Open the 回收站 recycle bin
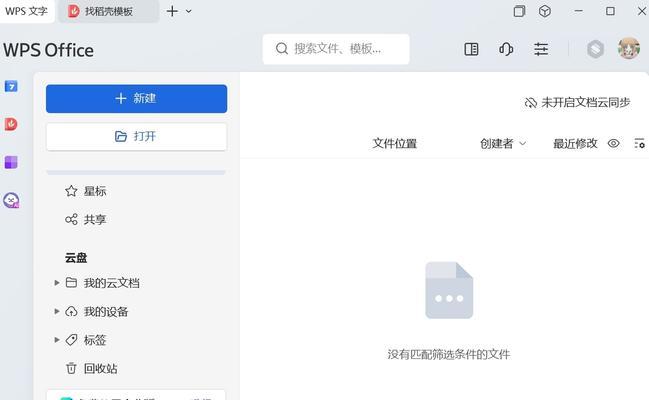 100,369
